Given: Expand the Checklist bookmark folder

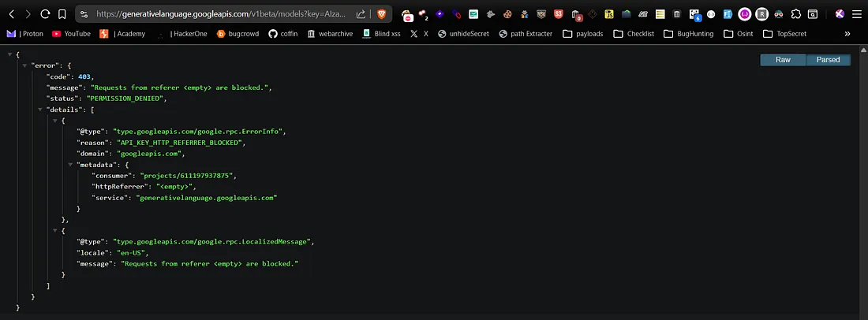Looking at the screenshot, I should click(x=634, y=34).
